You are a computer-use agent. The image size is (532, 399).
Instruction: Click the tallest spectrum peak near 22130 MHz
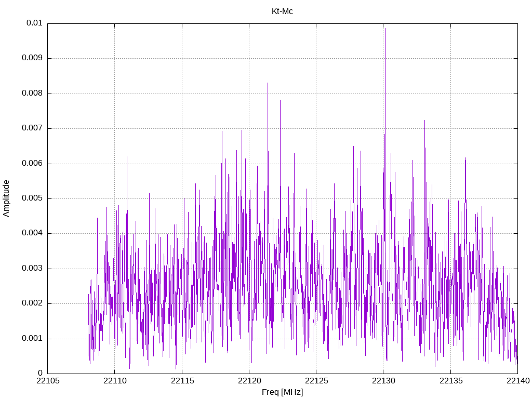coord(385,29)
